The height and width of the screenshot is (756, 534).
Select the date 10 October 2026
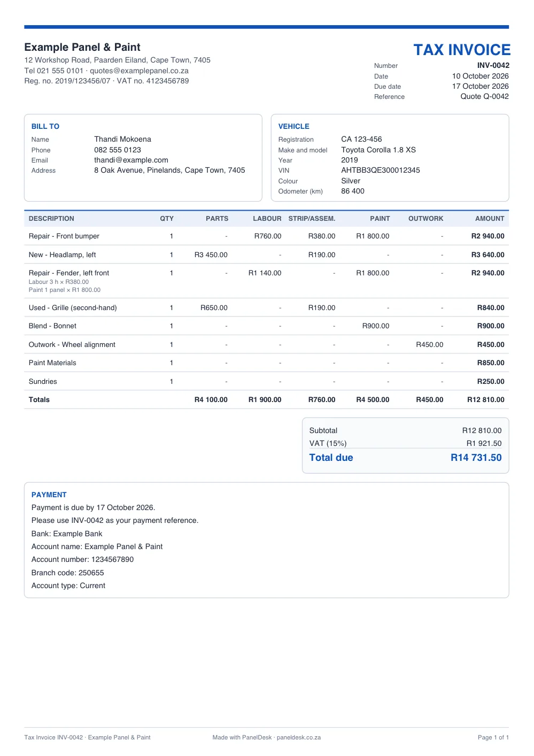pos(480,76)
